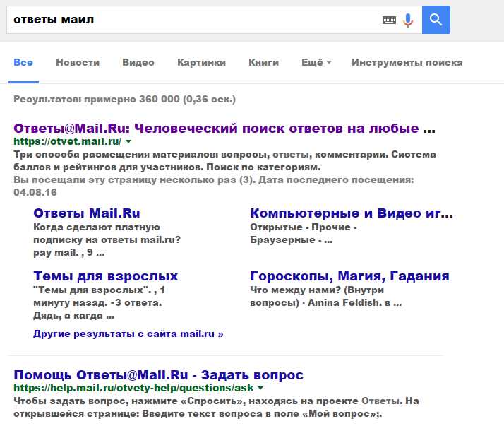Viewport: 504px width, 438px height.
Task: Click snippet 'Открытые - Прочие - Браузерные'
Action: tap(304, 233)
